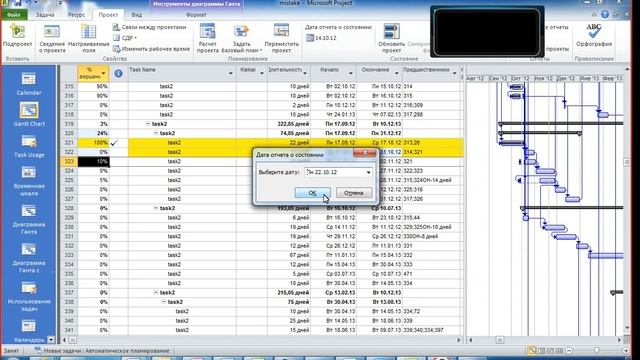The image size is (640, 360).
Task: Click the 24% cell in row 320
Action: 93,133
